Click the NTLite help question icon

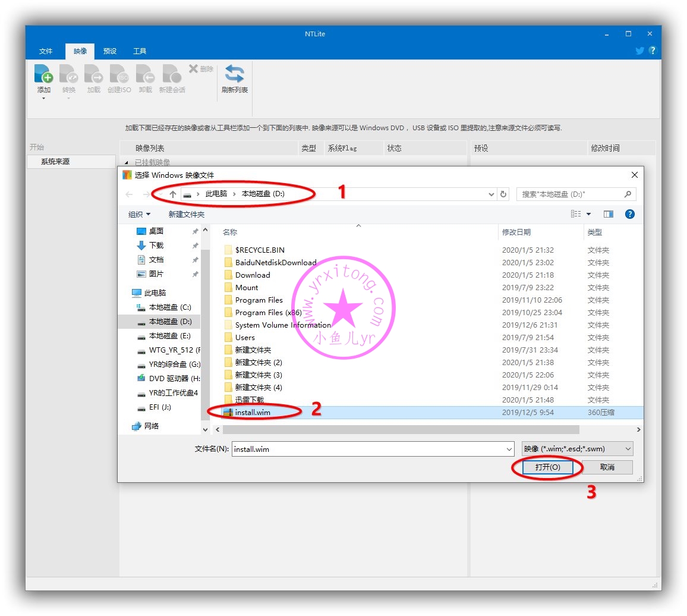tap(653, 51)
